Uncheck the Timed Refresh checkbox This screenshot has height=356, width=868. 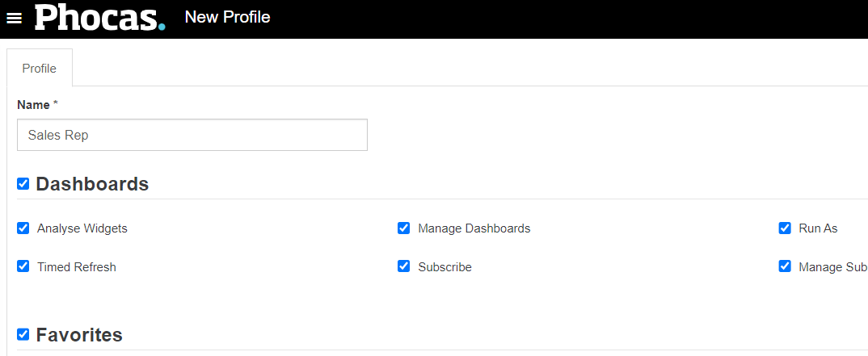23,266
